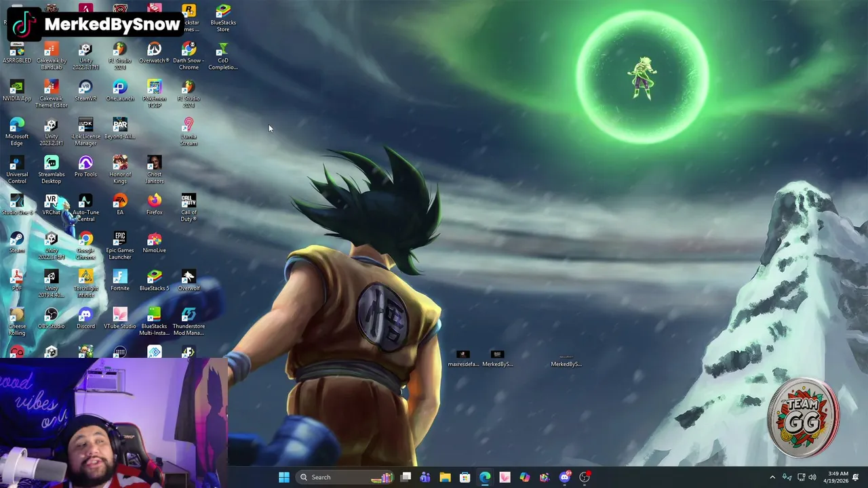Open the OneLaunch desktop shortcut

point(120,92)
